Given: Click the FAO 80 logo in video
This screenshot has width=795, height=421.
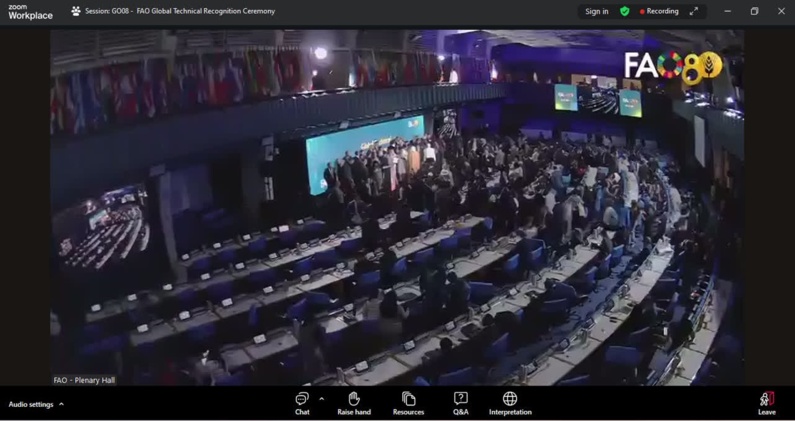Looking at the screenshot, I should pos(672,68).
